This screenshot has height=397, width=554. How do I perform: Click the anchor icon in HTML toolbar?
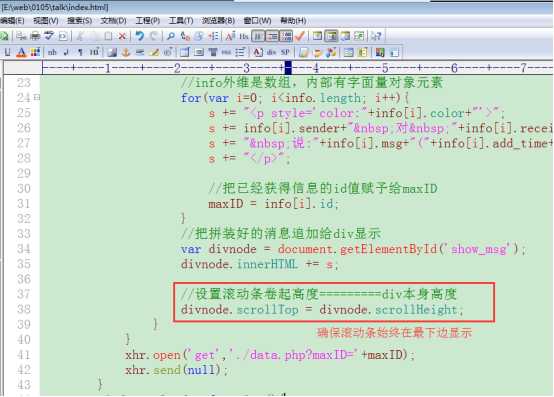pos(126,53)
